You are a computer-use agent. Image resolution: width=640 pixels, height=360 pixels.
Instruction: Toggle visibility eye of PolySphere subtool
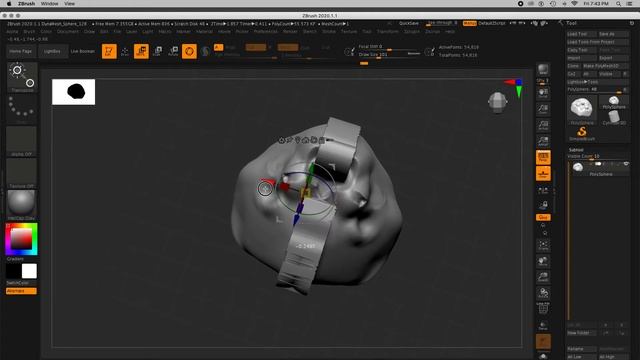coord(626,164)
